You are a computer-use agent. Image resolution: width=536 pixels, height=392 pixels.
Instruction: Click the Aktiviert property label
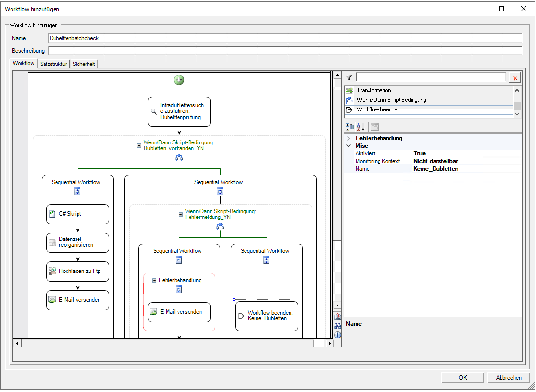(x=365, y=153)
